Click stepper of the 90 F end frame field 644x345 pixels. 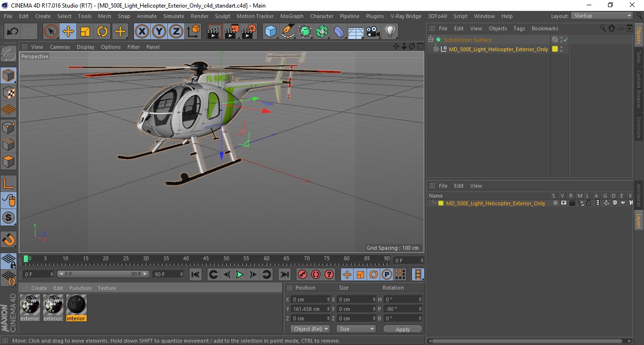click(181, 274)
